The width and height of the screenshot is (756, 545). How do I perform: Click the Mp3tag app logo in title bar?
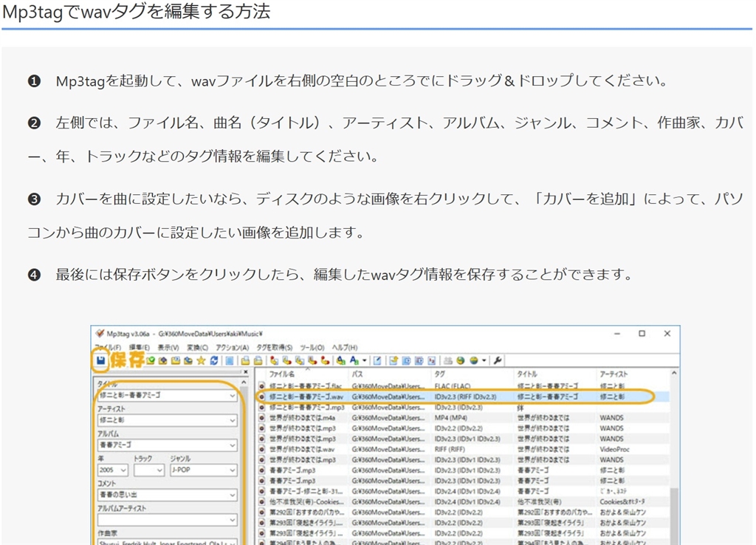(100, 334)
